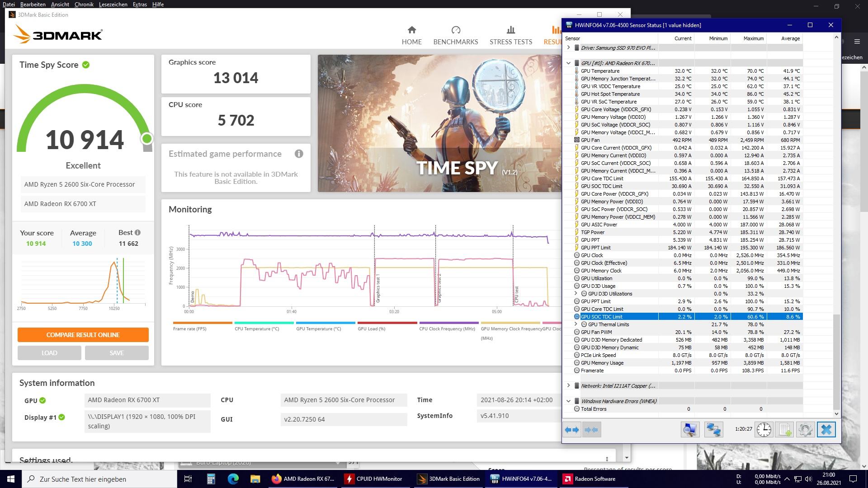Open Task View from the taskbar
868x488 pixels.
coord(188,479)
